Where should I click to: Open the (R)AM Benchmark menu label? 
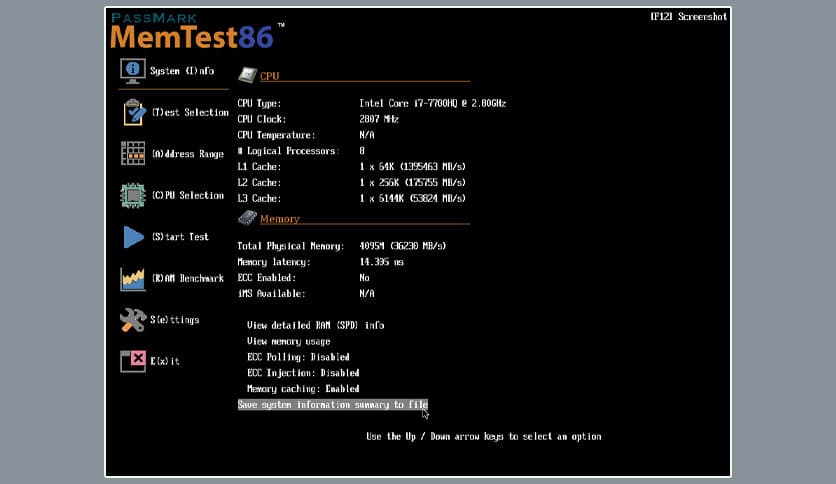pos(188,278)
